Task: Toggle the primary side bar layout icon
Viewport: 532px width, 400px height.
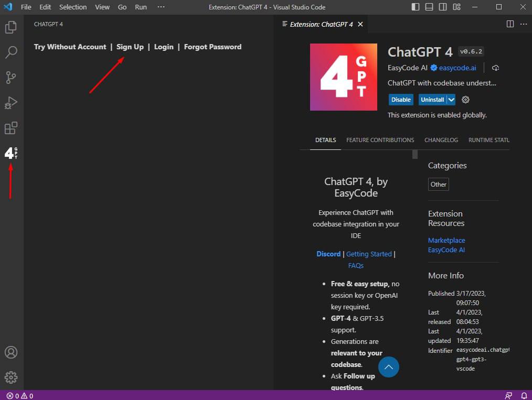Action: point(416,7)
